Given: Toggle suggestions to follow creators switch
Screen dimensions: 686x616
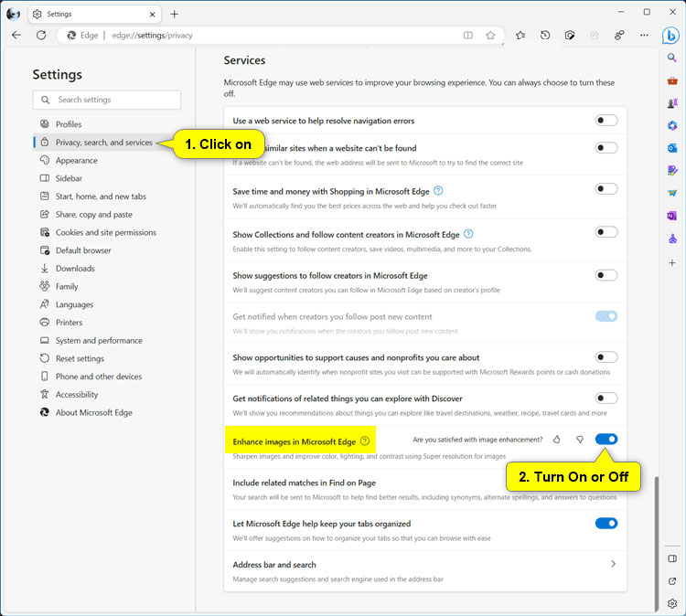Looking at the screenshot, I should pyautogui.click(x=606, y=275).
